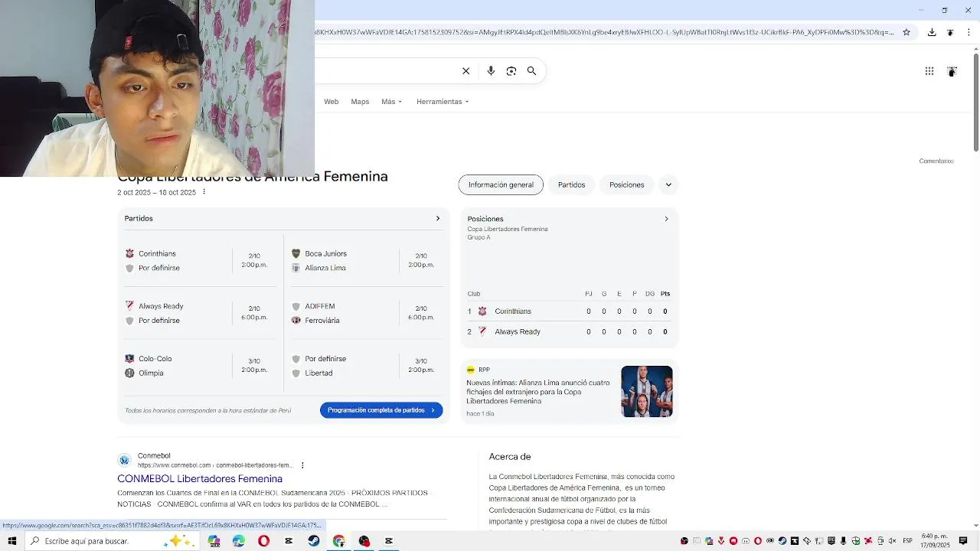Click the Pts column header
Screen dimensions: 980x551
coord(665,294)
